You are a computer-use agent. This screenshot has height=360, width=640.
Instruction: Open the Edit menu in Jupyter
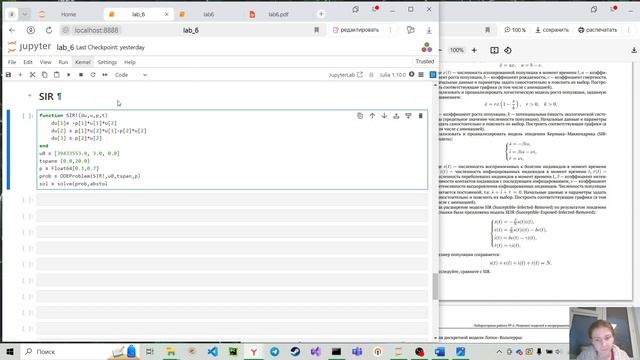pos(28,62)
